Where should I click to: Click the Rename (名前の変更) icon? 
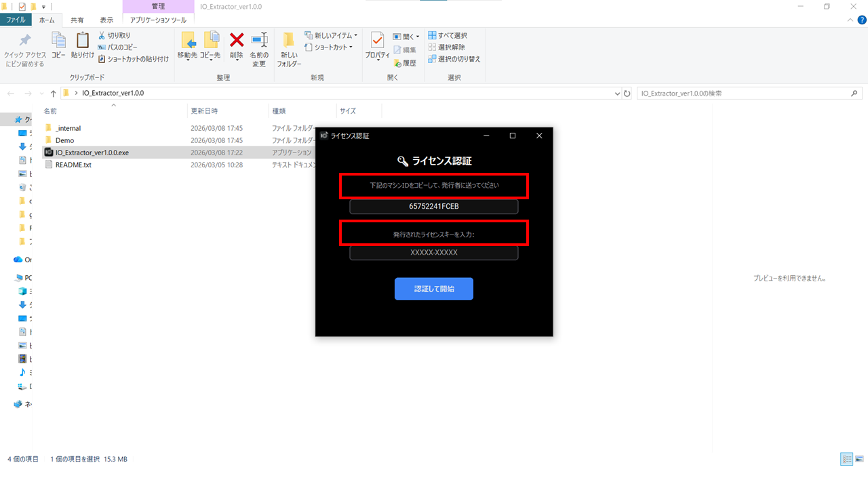tap(259, 42)
